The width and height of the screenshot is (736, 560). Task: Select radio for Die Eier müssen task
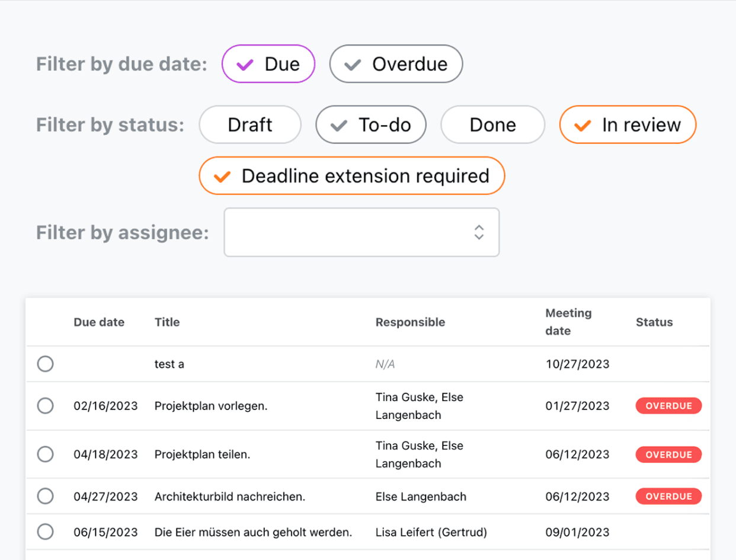[x=46, y=532]
